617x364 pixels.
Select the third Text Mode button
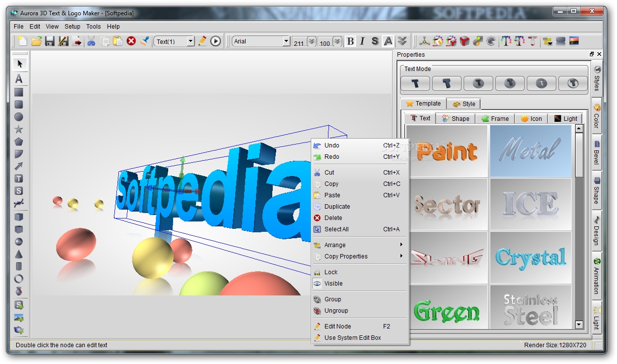click(x=478, y=83)
